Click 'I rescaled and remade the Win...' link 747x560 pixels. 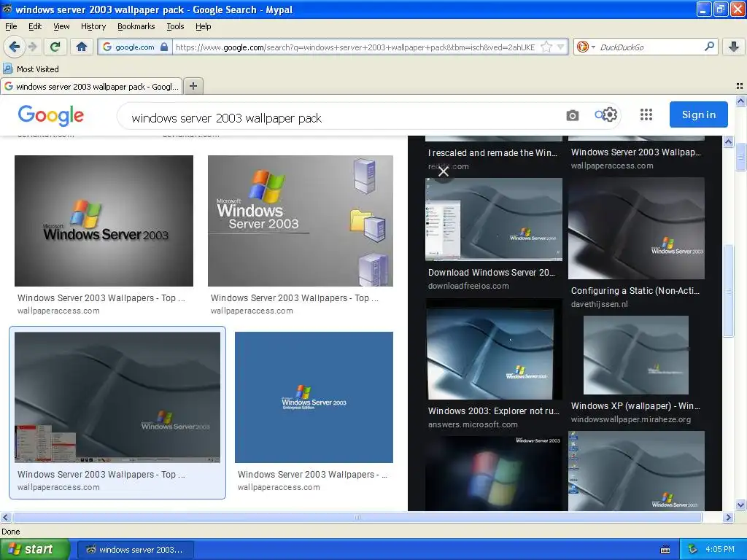[492, 153]
